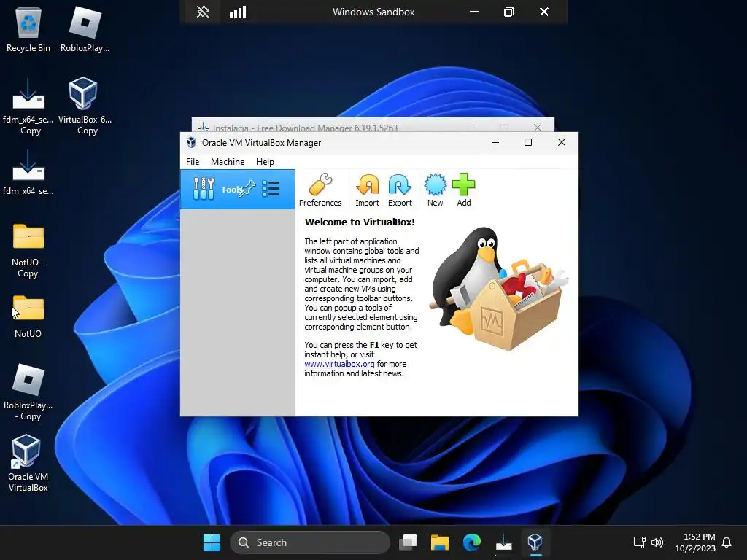Maximize the VirtualBox Manager window
This screenshot has height=560, width=747.
click(x=528, y=142)
